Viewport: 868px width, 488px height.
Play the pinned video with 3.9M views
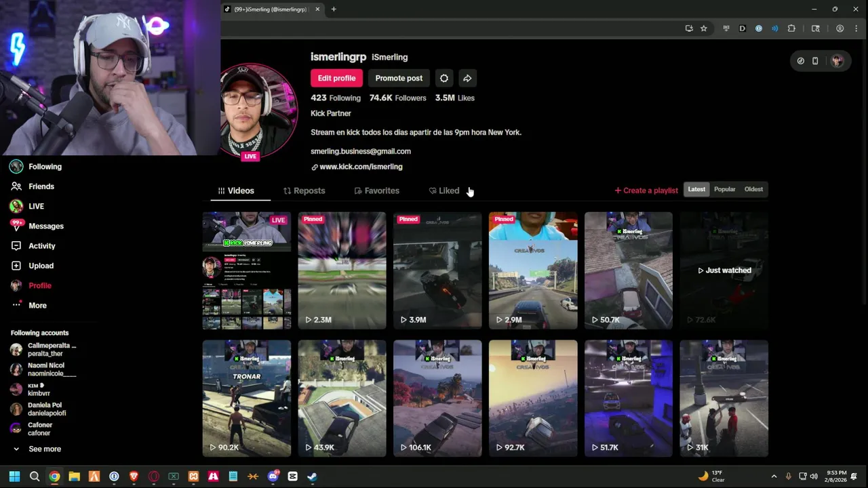[437, 270]
